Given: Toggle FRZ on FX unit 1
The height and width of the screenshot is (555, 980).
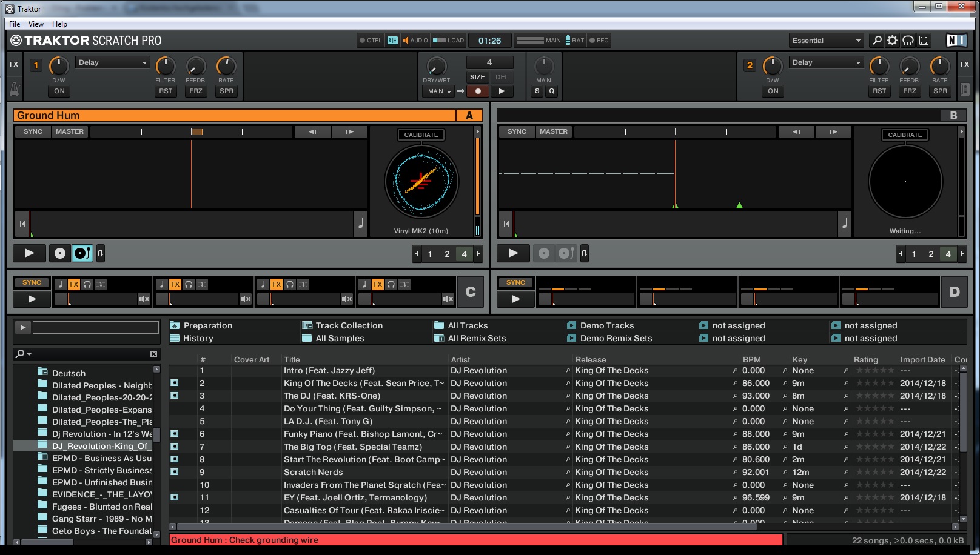Looking at the screenshot, I should tap(196, 91).
